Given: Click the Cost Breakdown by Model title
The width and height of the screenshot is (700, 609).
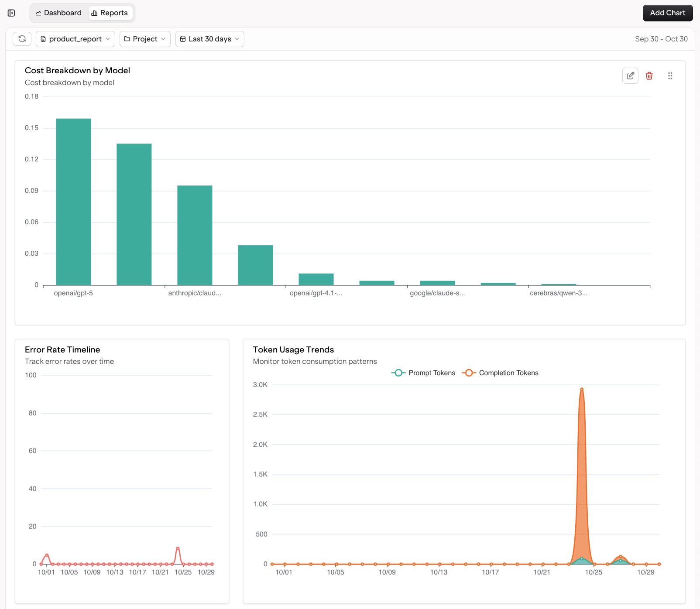Looking at the screenshot, I should click(x=77, y=71).
